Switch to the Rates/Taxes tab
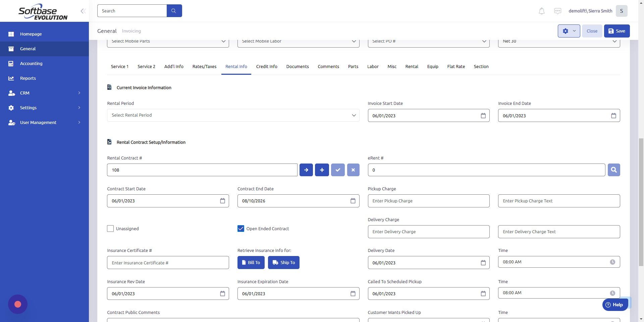This screenshot has height=322, width=644. (x=204, y=66)
